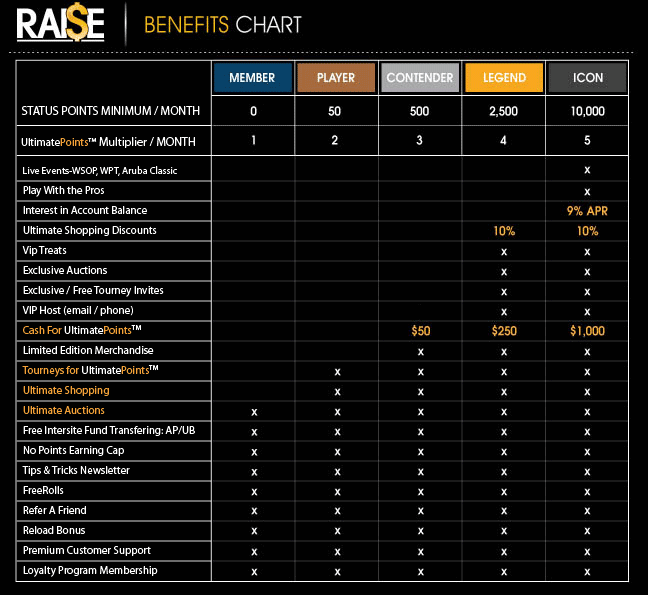Screen dimensions: 648x595
Task: Click Free Intersite Fund Transfering: AP/UB label
Action: coord(109,430)
